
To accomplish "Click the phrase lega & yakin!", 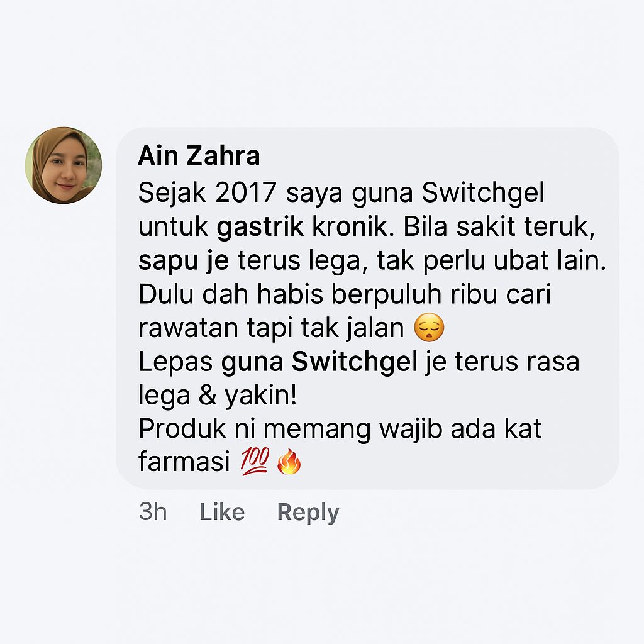I will click(218, 396).
